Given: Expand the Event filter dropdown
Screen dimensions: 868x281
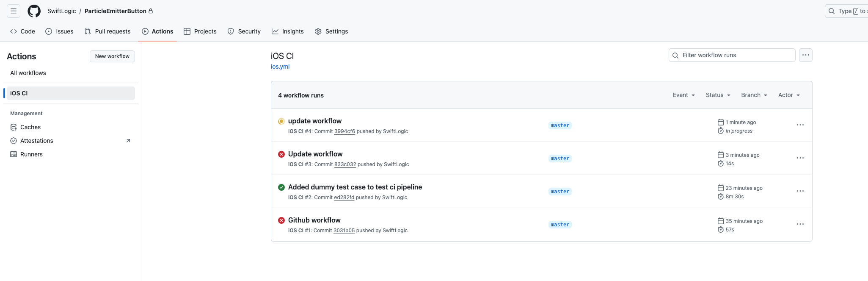Looking at the screenshot, I should click(x=683, y=95).
